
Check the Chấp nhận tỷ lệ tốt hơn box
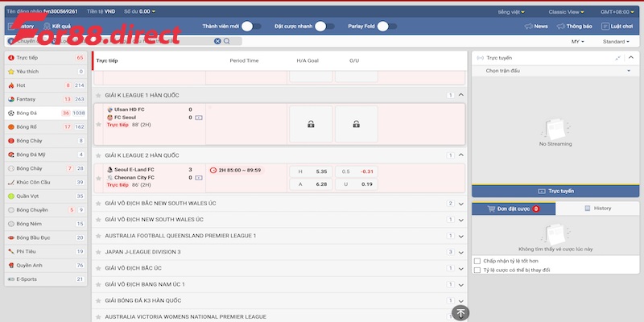[x=477, y=261]
